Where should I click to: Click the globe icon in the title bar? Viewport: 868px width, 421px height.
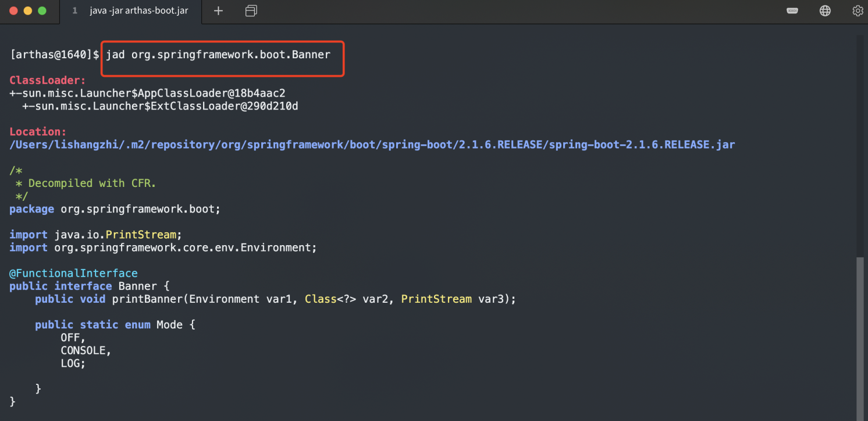(x=825, y=10)
